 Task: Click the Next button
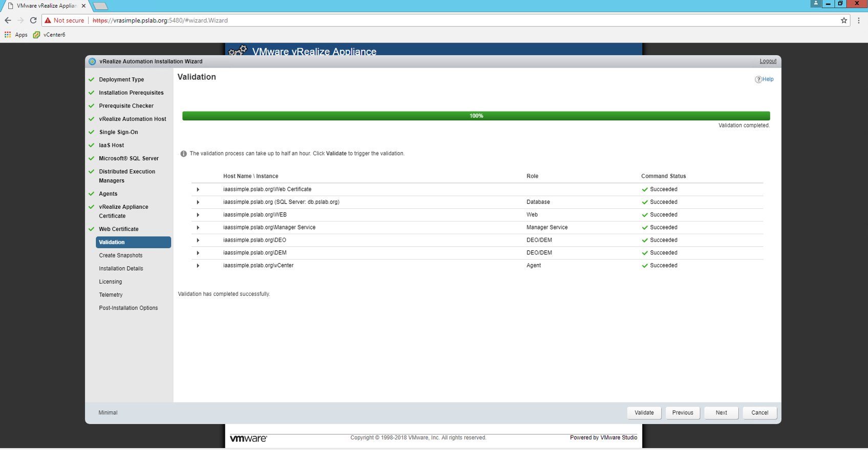pos(721,413)
